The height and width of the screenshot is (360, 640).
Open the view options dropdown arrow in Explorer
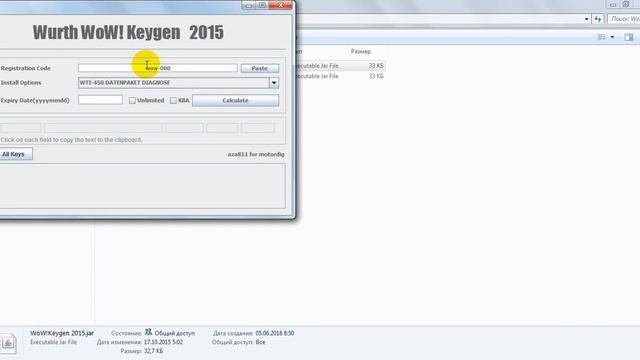click(x=612, y=37)
